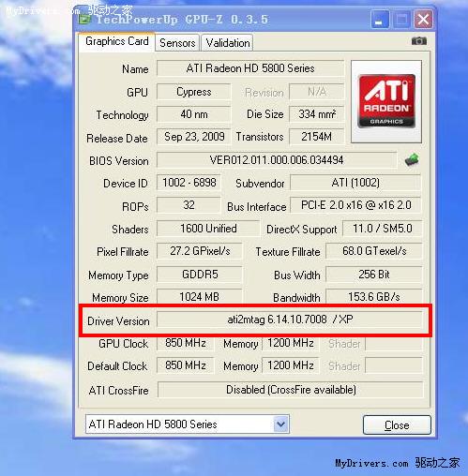
Task: Click the Bandwidth value 153.6 GB/s
Action: coord(374,297)
